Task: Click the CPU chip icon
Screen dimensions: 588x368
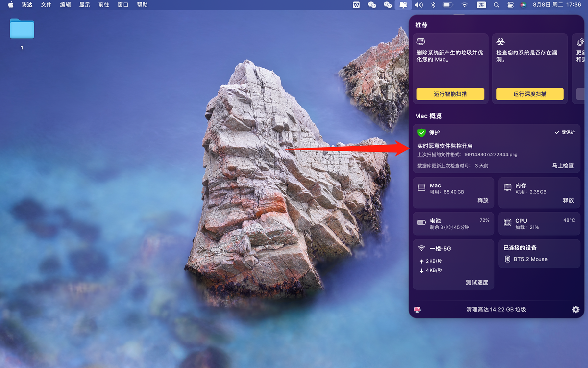Action: click(508, 223)
